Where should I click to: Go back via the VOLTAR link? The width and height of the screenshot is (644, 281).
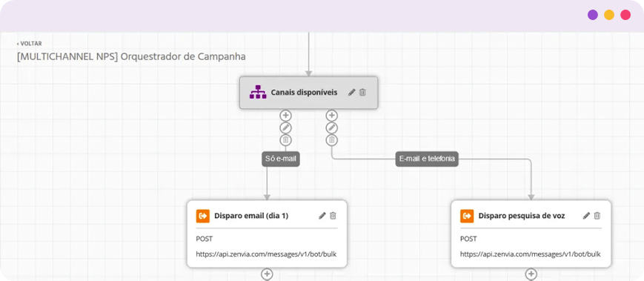pos(29,44)
